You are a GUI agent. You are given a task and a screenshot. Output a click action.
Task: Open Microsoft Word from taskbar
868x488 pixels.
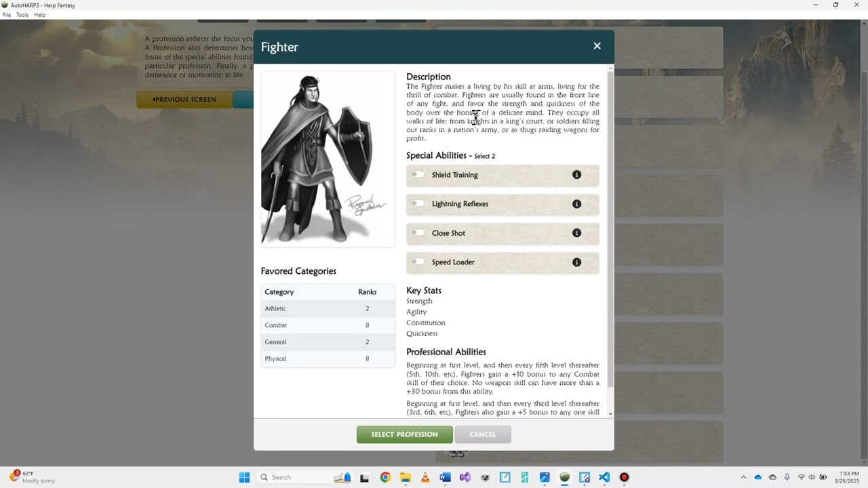click(445, 477)
